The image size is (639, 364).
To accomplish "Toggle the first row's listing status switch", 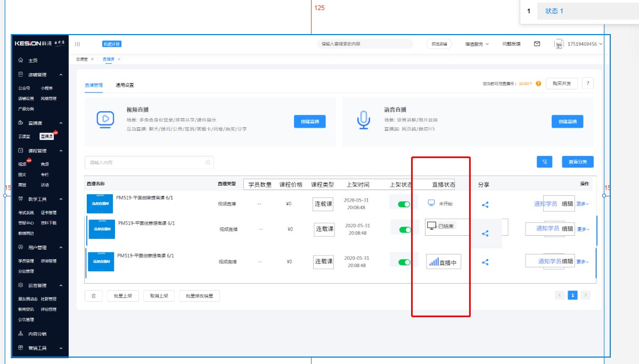I will pos(404,204).
